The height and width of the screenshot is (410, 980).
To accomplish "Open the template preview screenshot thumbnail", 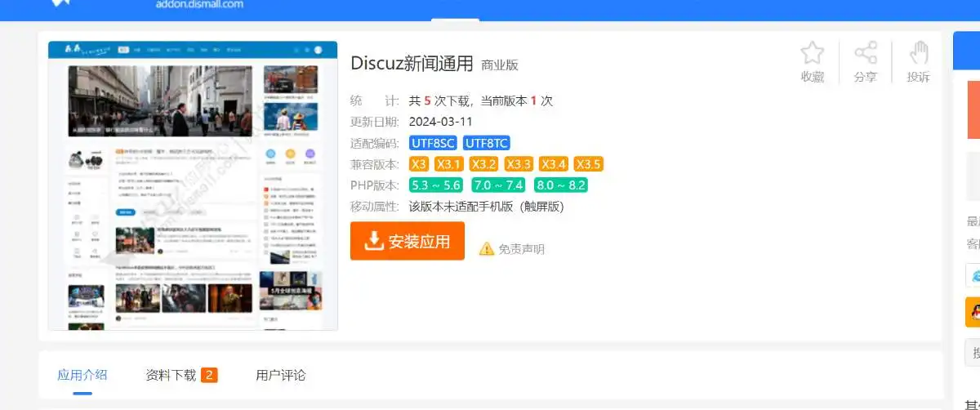I will 193,186.
